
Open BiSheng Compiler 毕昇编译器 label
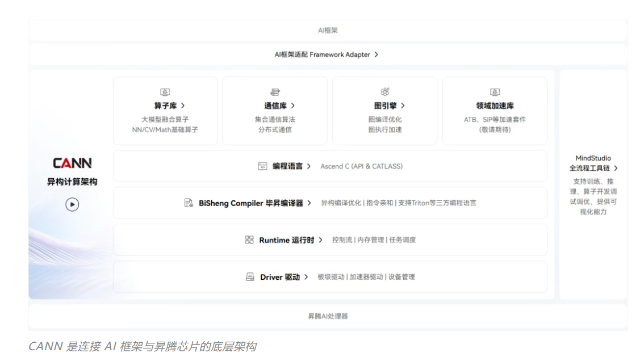coord(251,203)
